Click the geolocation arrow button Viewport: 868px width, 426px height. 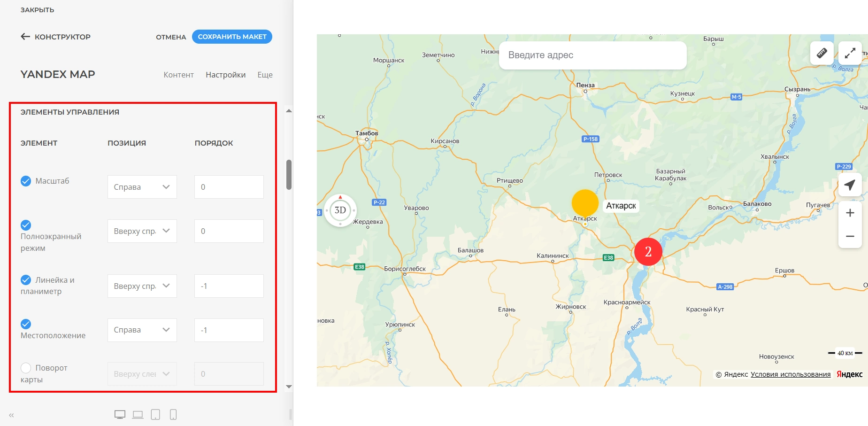click(850, 185)
